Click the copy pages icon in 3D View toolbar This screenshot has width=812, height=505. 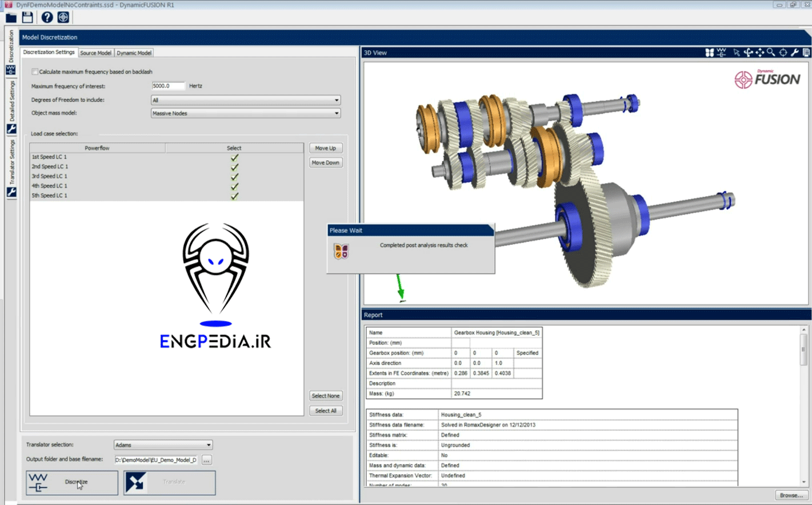pyautogui.click(x=806, y=53)
